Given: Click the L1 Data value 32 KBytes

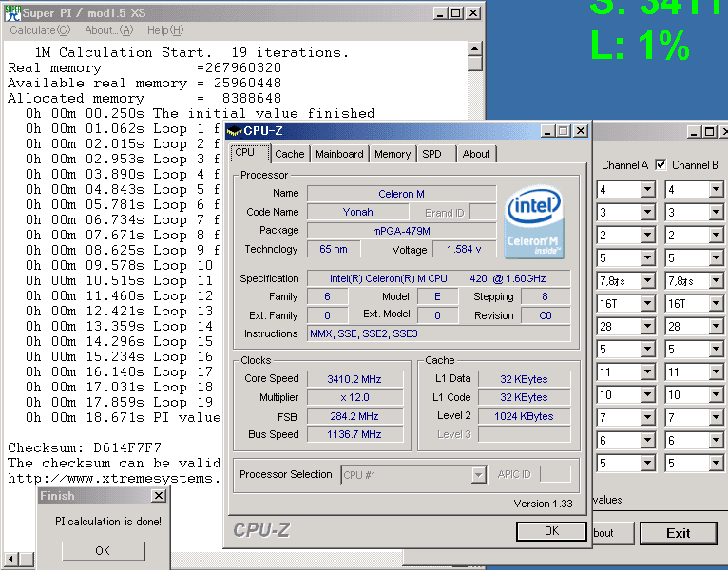Looking at the screenshot, I should click(x=524, y=379).
